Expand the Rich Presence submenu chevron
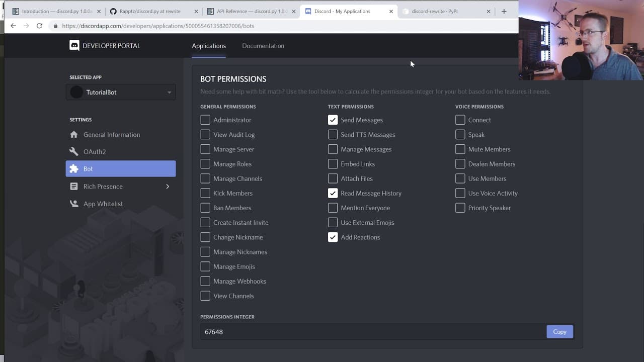 click(x=168, y=187)
